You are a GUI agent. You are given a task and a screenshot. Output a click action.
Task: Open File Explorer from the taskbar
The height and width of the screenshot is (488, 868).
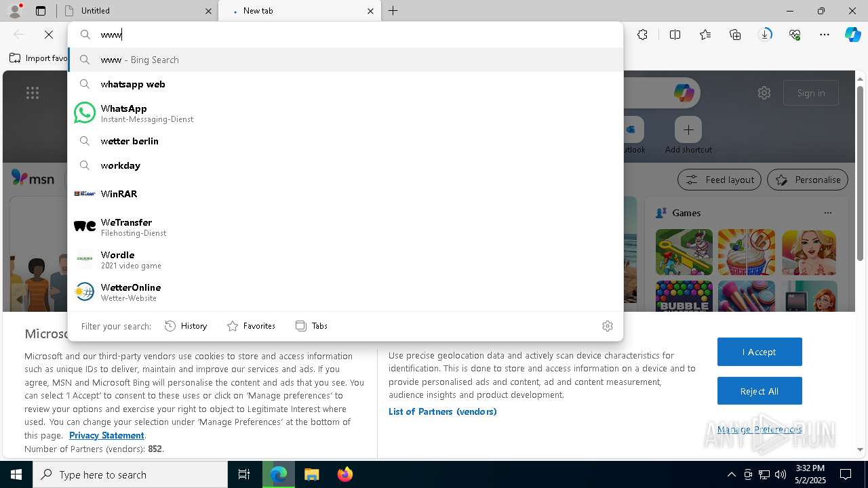pos(311,474)
